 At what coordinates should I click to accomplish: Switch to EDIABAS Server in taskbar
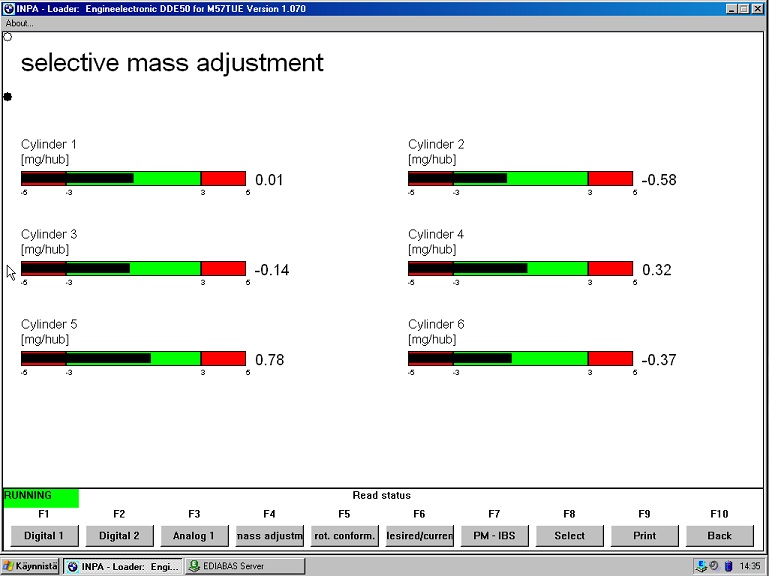(x=244, y=566)
